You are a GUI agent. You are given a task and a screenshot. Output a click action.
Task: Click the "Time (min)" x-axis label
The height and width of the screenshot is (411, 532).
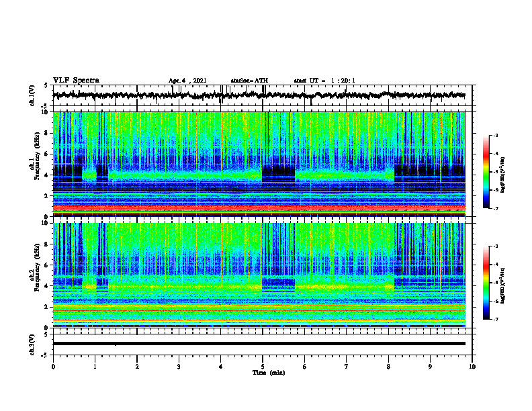269,373
